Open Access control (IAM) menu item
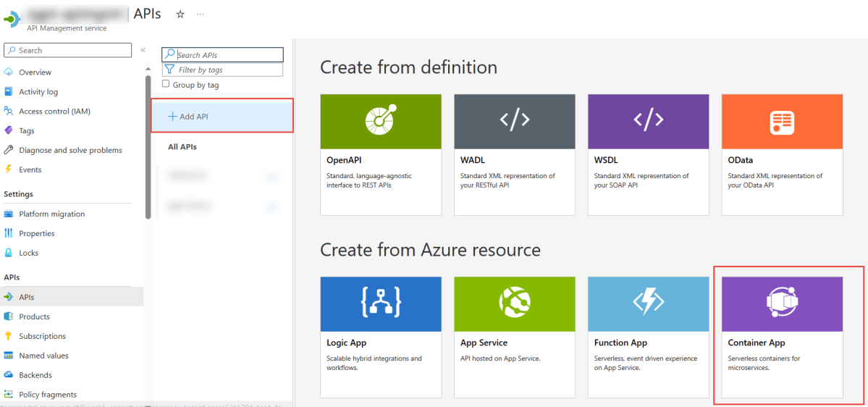The height and width of the screenshot is (407, 868). pos(54,112)
